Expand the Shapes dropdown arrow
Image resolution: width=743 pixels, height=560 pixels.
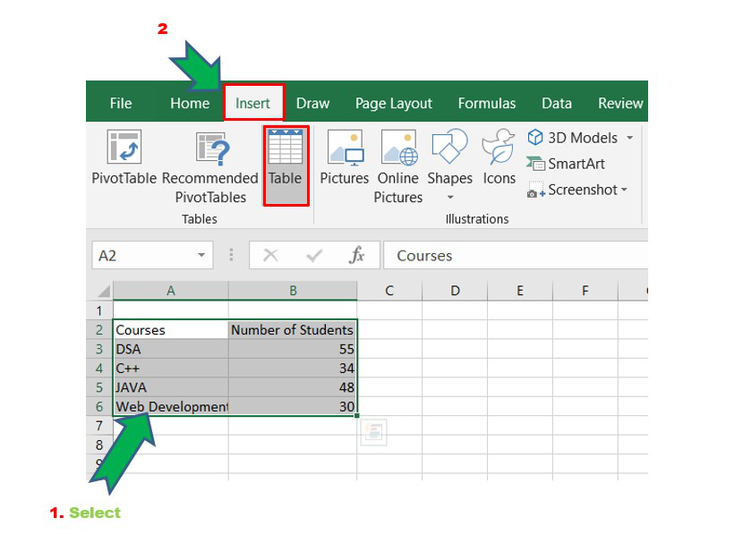[x=450, y=197]
